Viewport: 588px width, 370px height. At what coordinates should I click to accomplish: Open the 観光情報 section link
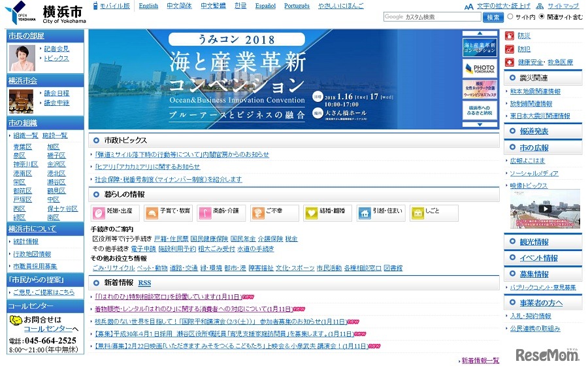[534, 242]
